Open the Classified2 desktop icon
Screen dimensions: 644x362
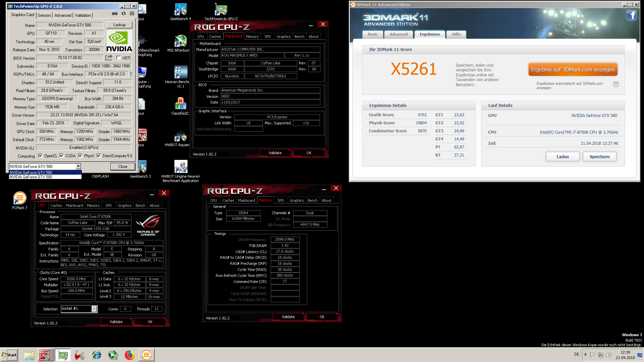click(x=180, y=106)
